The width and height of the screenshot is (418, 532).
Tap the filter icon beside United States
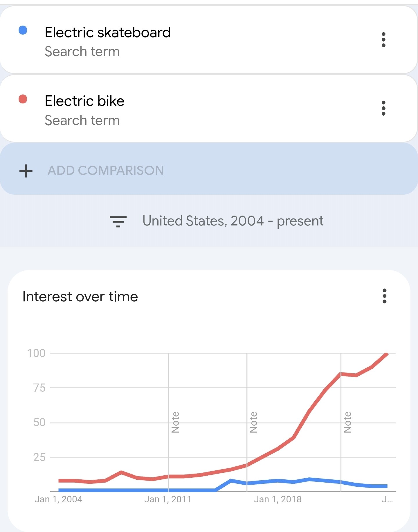[118, 221]
